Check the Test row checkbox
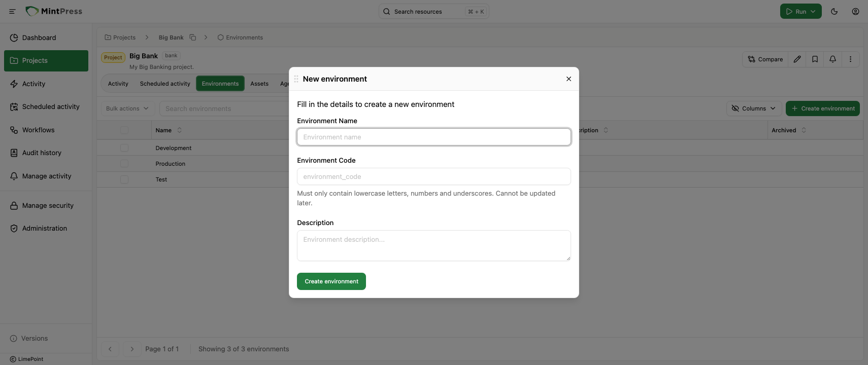 pos(124,179)
